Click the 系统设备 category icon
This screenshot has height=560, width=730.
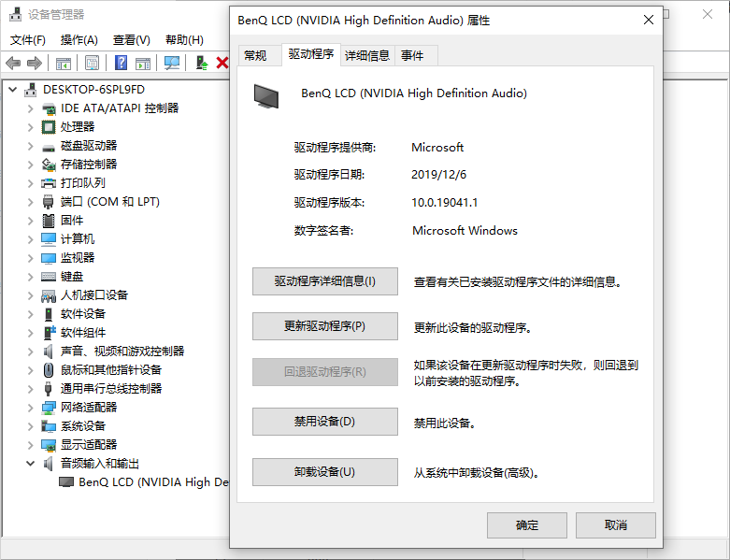tap(49, 426)
